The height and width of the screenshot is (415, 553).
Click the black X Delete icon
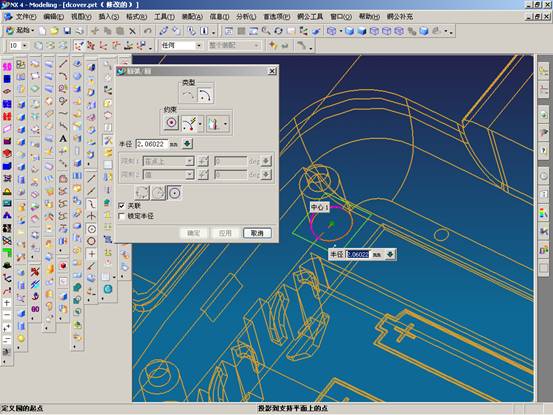pos(132,31)
